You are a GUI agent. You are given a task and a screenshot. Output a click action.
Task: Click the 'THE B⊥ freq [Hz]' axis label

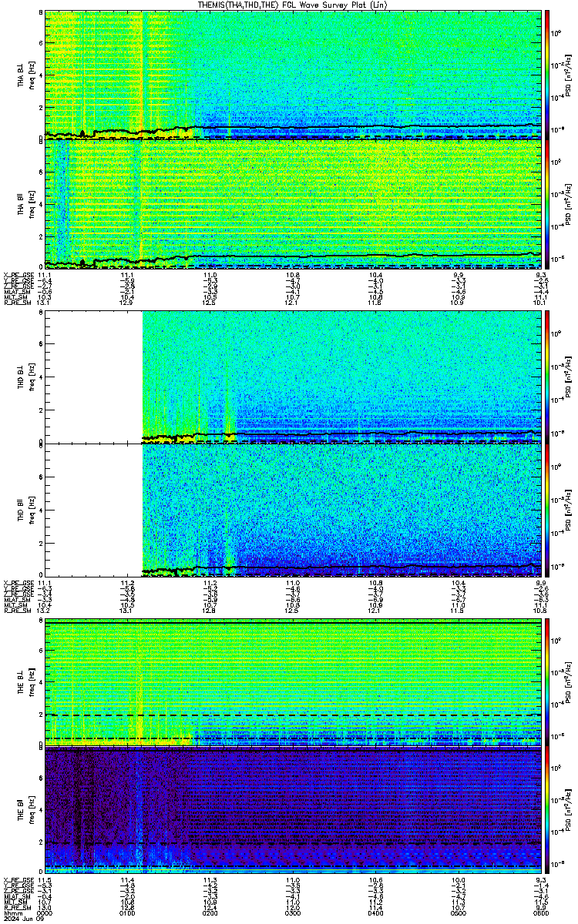[x=25, y=681]
